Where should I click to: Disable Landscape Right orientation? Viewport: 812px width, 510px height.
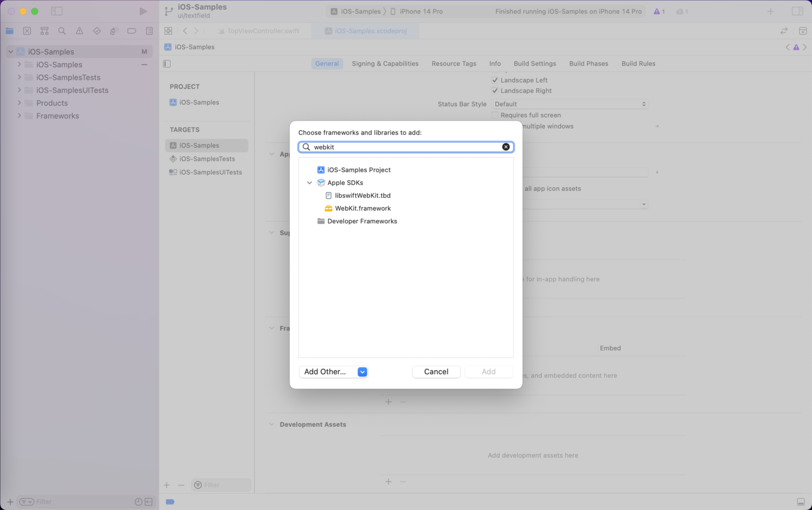click(x=495, y=90)
